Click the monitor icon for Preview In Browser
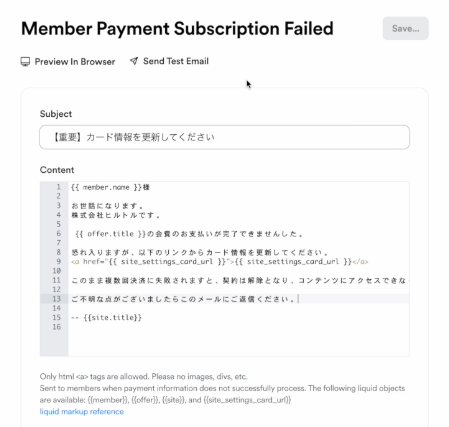The height and width of the screenshot is (427, 449). [25, 62]
